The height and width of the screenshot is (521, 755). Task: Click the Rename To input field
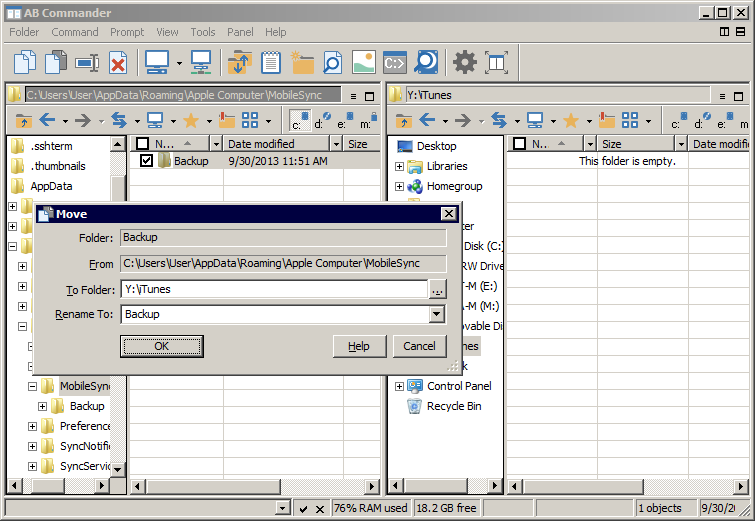(x=275, y=314)
